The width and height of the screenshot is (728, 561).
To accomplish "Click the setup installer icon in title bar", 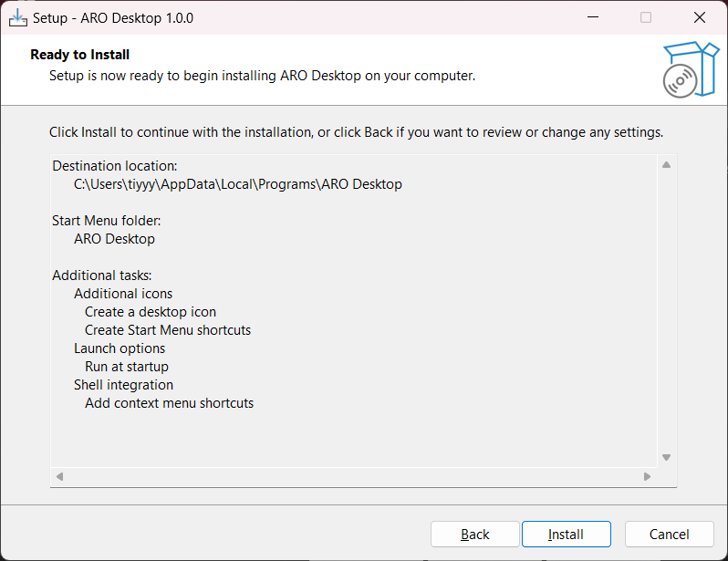I will pyautogui.click(x=17, y=17).
